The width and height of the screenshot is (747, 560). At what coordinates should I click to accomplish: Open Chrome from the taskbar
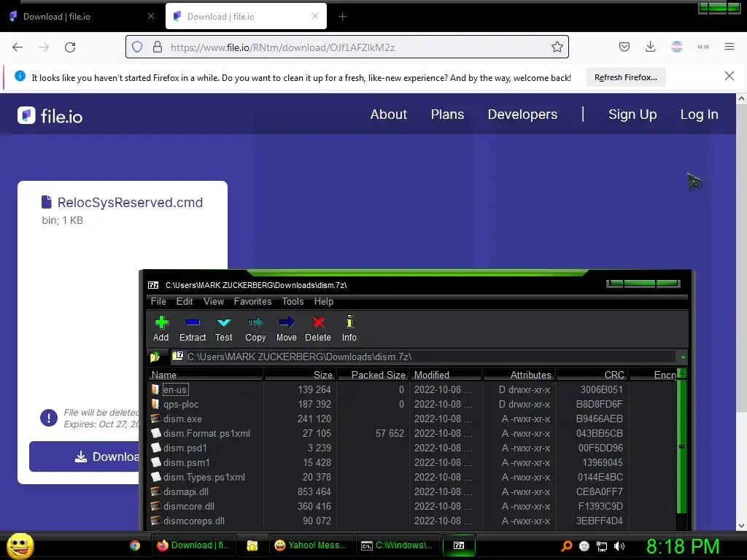(135, 545)
